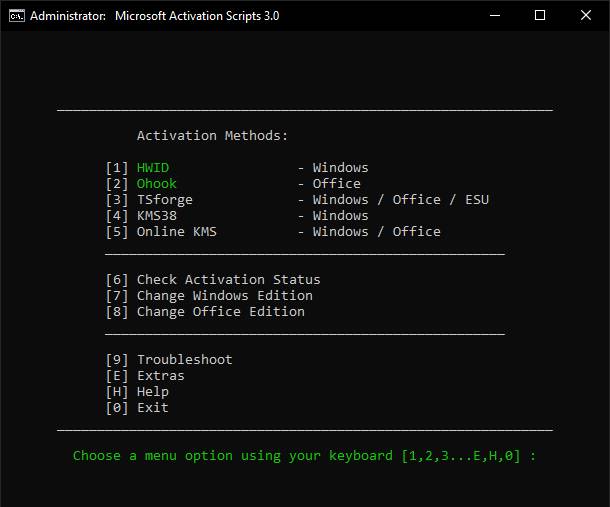Click the [E] key label beside Extras
This screenshot has width=610, height=507.
click(x=117, y=376)
